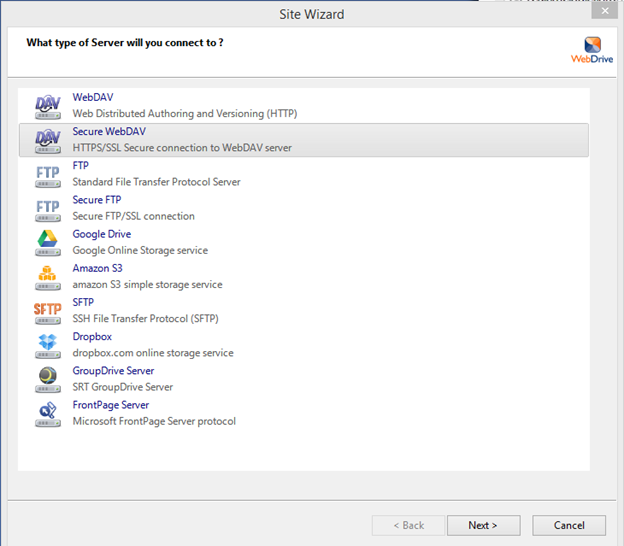Viewport: 624px width, 546px height.
Task: Choose the GroupDrive Server icon
Action: coord(47,379)
